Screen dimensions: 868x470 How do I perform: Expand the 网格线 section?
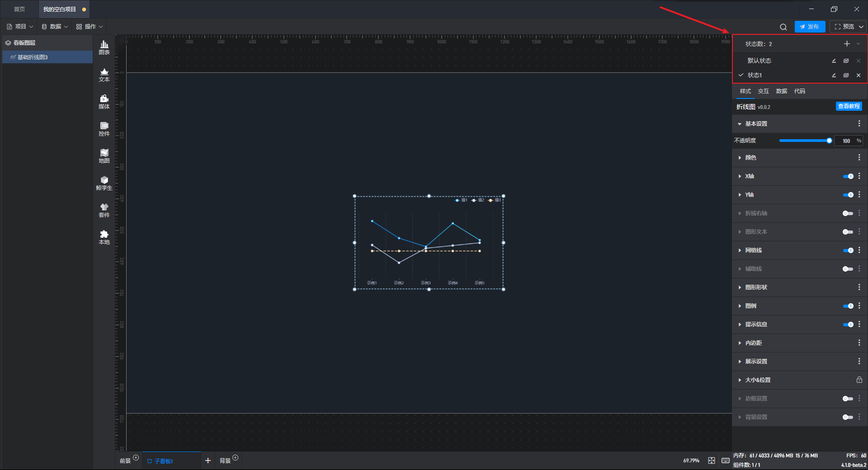(740, 250)
